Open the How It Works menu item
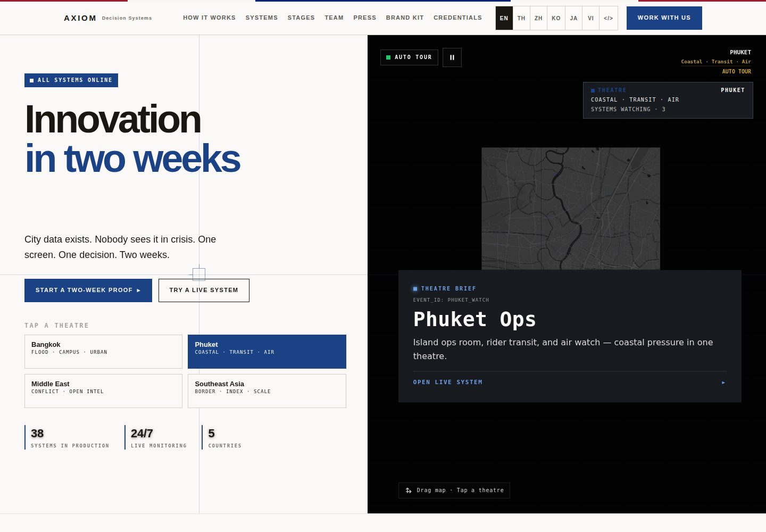 tap(209, 18)
